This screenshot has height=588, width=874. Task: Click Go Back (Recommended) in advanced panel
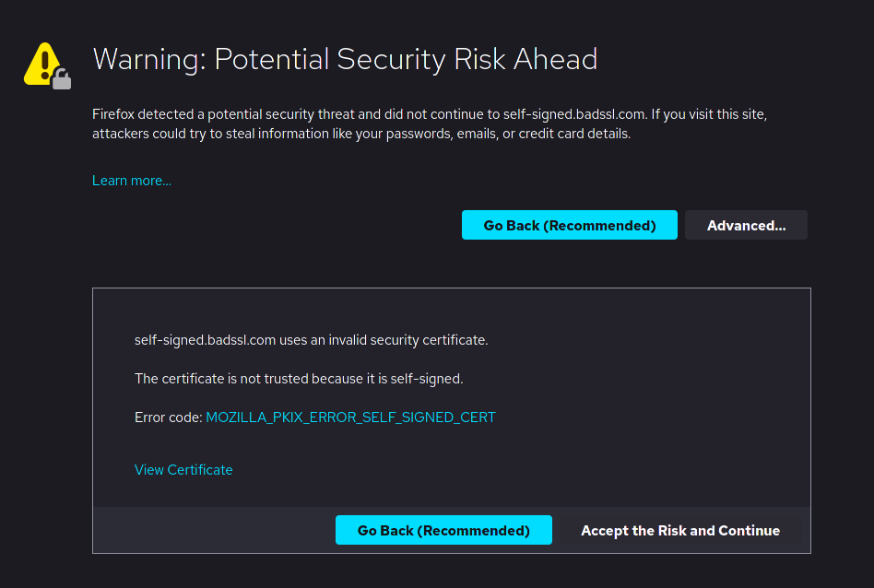click(443, 530)
